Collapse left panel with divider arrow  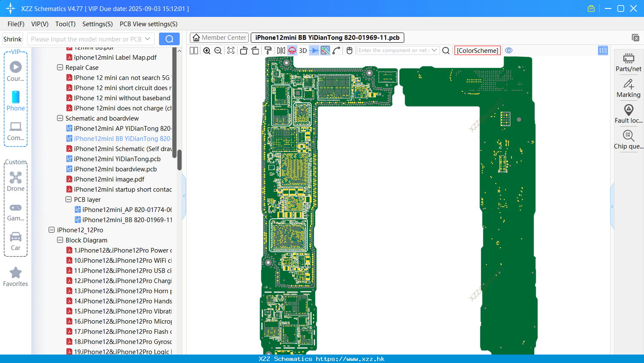(x=184, y=196)
